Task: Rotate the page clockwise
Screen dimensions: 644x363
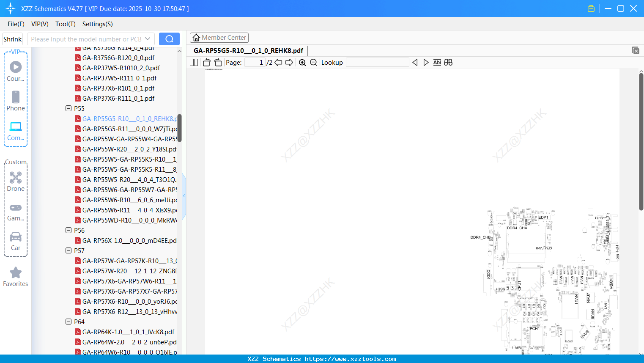Action: [218, 62]
